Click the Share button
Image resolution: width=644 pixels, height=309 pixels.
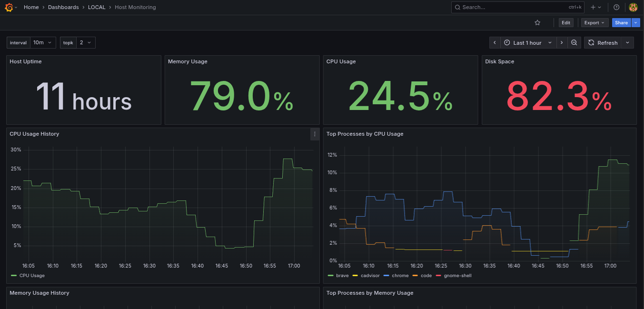[x=621, y=22]
